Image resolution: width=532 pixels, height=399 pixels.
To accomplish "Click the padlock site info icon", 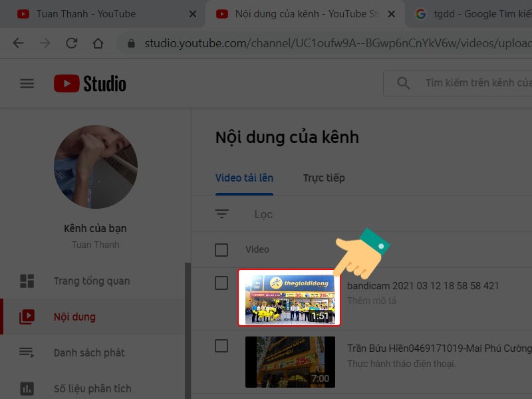I will click(131, 43).
